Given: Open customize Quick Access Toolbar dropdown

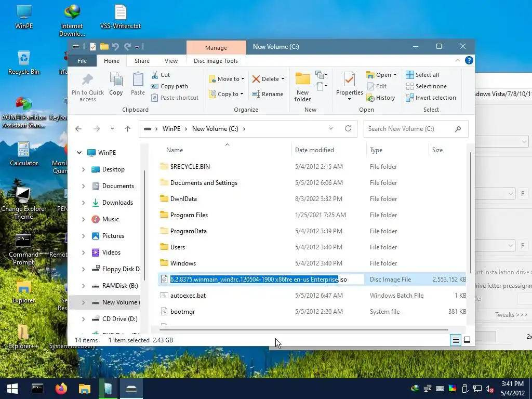Looking at the screenshot, I should coord(137,47).
